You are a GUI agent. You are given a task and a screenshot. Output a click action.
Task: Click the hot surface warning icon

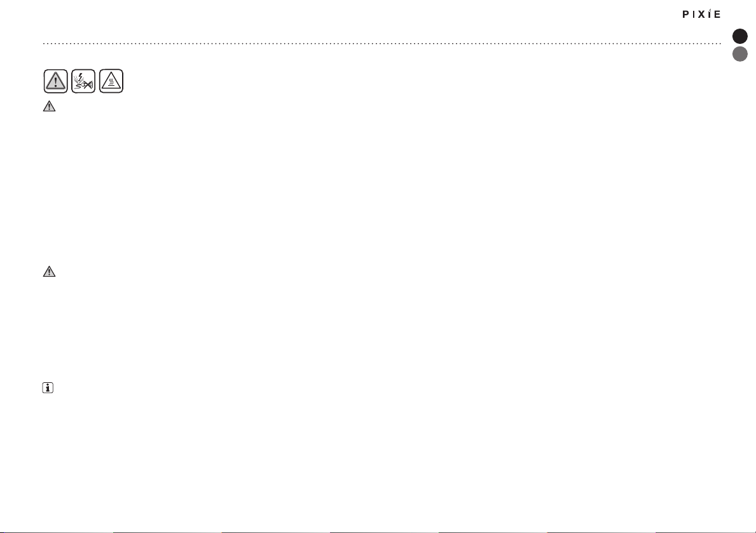111,81
